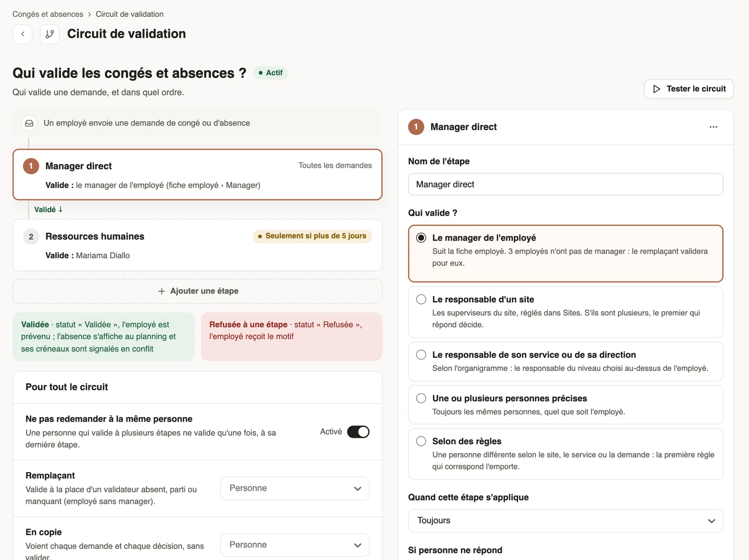Choose Le responsable de son service ou direction
Screen dimensions: 749x560
(565, 361)
